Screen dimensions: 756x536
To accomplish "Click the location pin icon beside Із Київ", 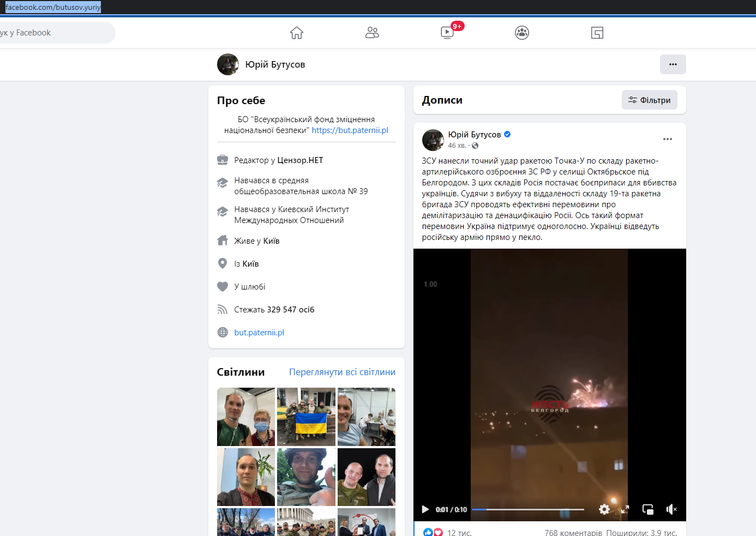I will tap(223, 264).
